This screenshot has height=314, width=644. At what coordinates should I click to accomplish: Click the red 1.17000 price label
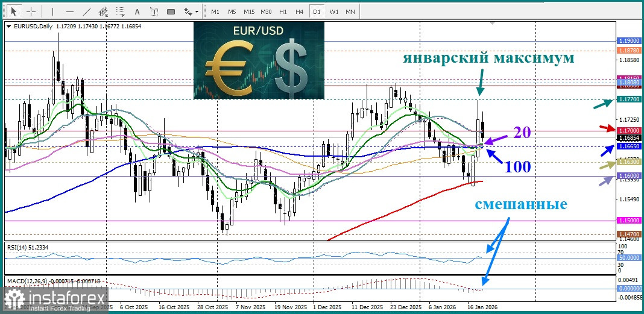point(629,130)
